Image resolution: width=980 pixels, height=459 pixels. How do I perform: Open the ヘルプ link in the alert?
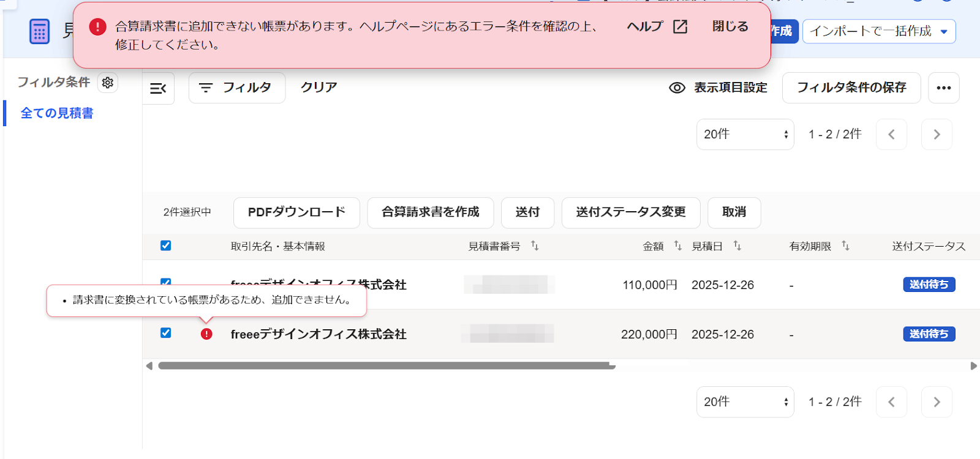[x=645, y=26]
